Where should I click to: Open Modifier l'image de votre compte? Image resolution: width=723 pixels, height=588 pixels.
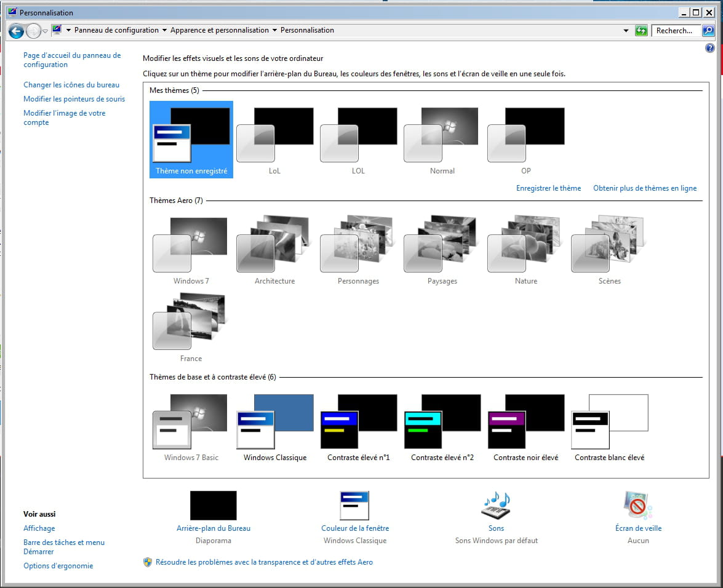click(x=65, y=117)
